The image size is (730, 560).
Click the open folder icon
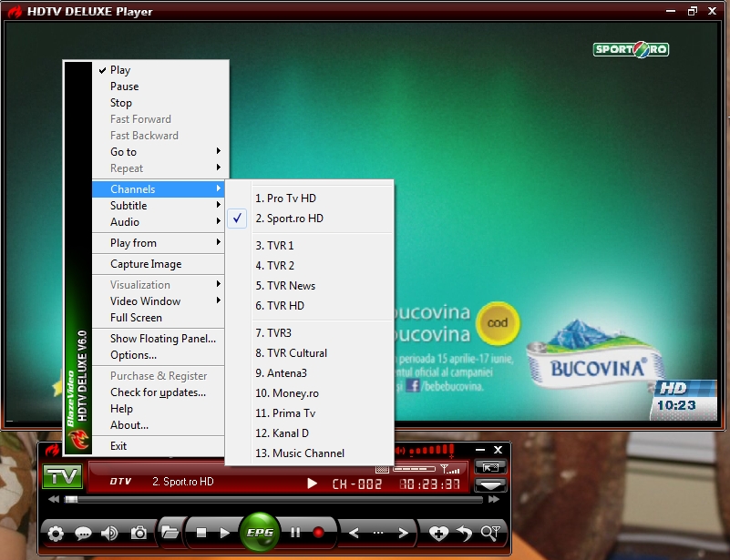(x=169, y=533)
